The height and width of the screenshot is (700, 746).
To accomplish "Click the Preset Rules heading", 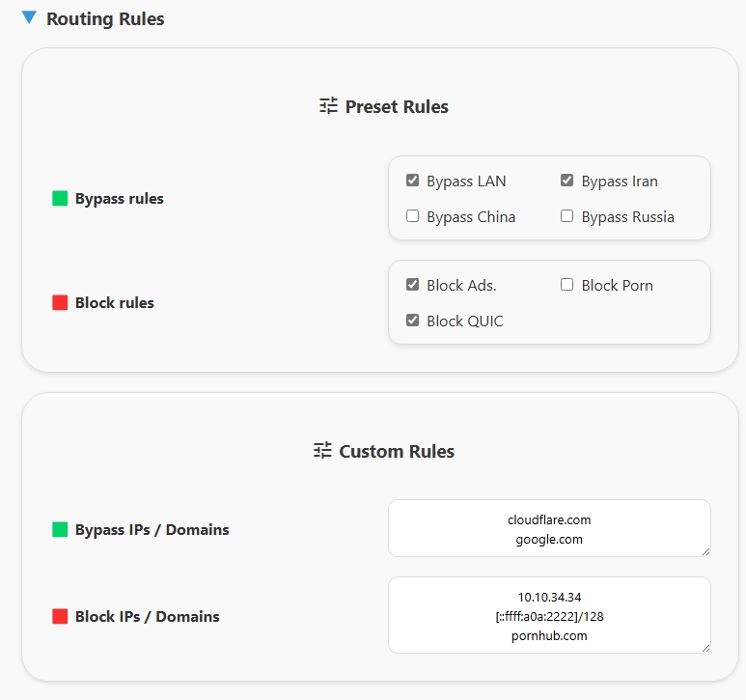I will click(397, 106).
